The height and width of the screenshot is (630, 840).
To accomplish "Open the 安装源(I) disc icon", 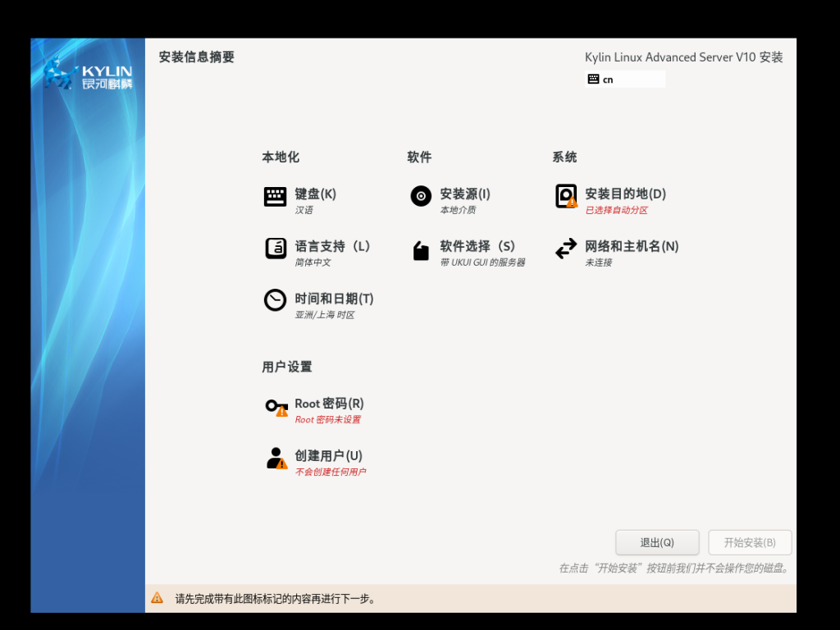I will (x=421, y=196).
